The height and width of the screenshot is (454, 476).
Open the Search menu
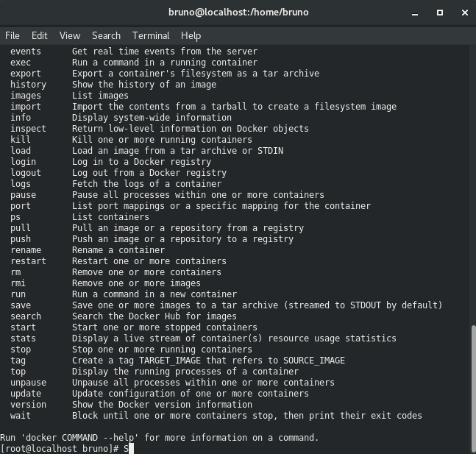click(x=106, y=35)
